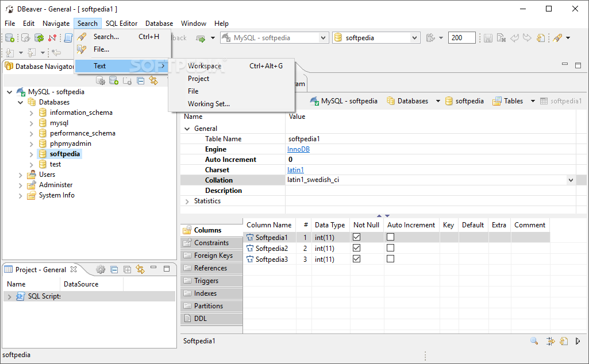Click the save/revert arrow icon at bottom right

point(578,340)
